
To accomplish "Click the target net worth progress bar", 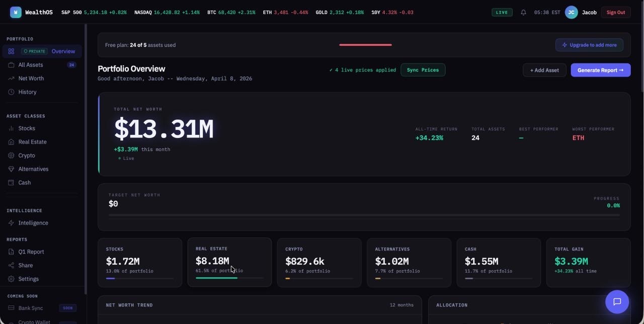I will pyautogui.click(x=364, y=215).
